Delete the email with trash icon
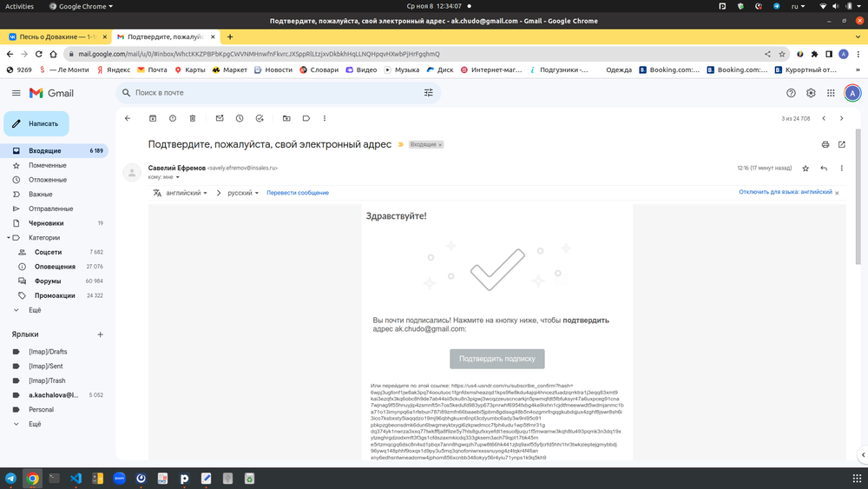The image size is (868, 489). (193, 118)
